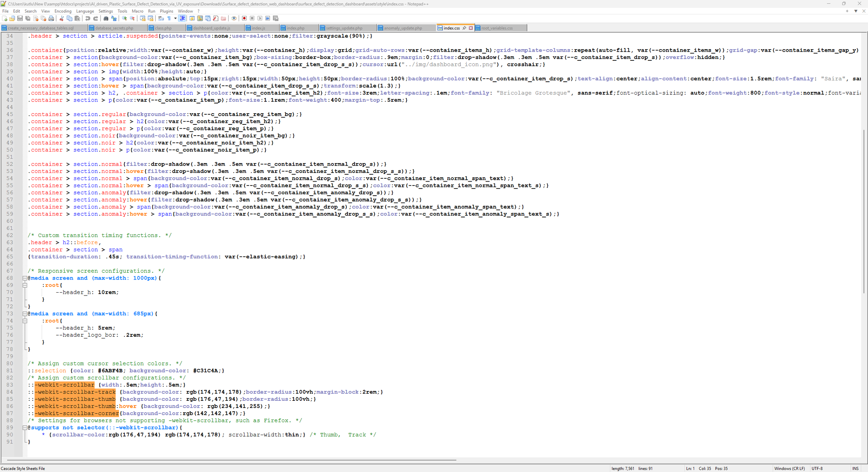Click the user-defined language icon
Image resolution: width=868 pixels, height=472 pixels.
point(192,18)
